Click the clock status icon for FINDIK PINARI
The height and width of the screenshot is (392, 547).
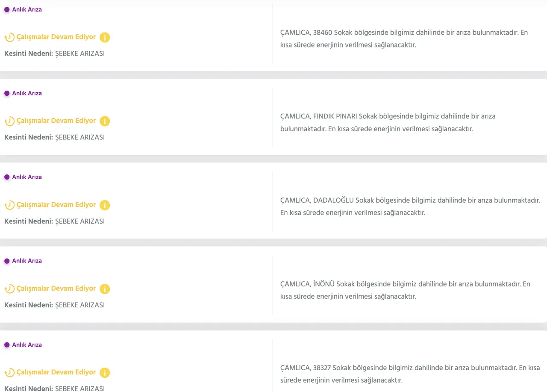[x=9, y=121]
